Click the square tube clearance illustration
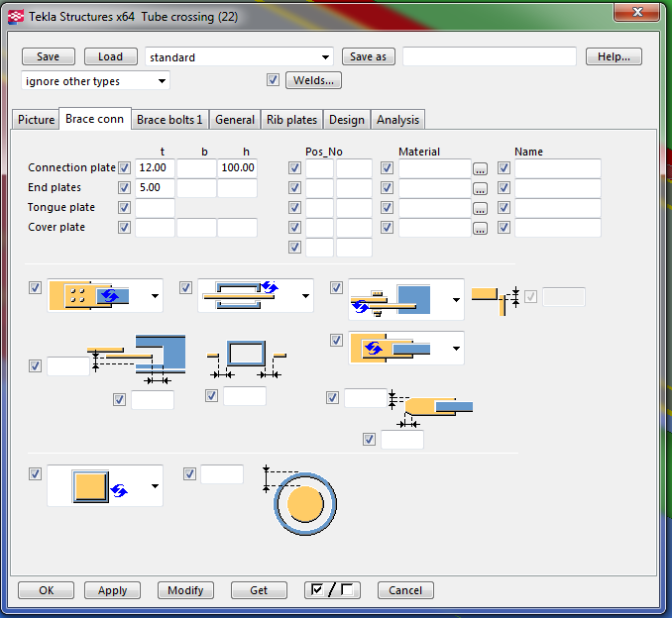Viewport: 672px width, 618px height. coord(247,359)
